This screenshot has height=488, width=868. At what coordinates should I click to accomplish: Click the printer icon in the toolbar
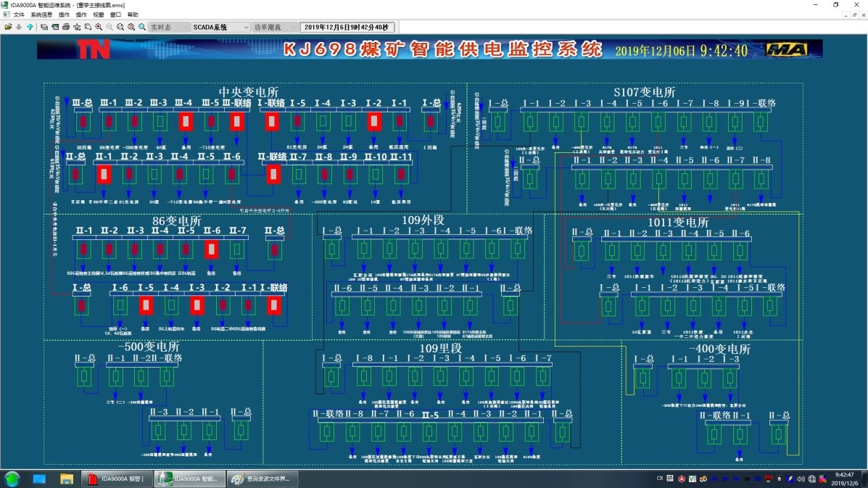click(x=66, y=27)
